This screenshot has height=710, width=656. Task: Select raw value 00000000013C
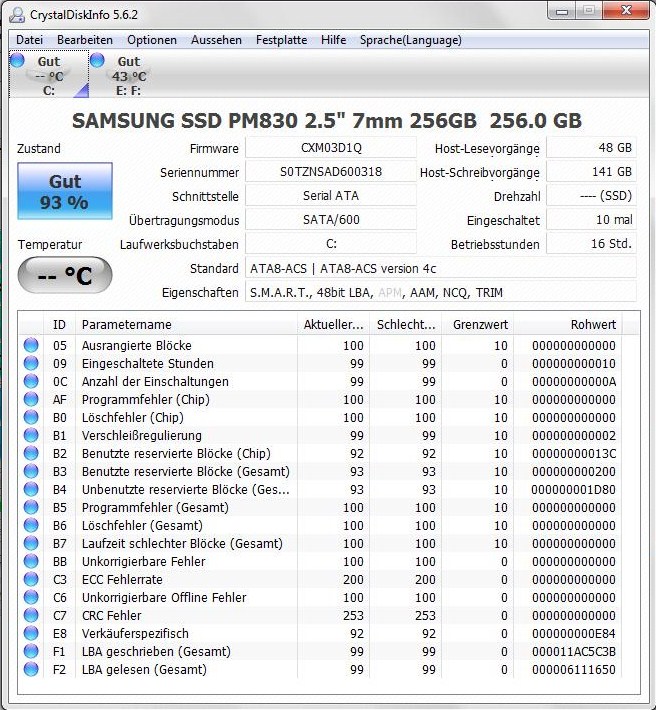(574, 453)
